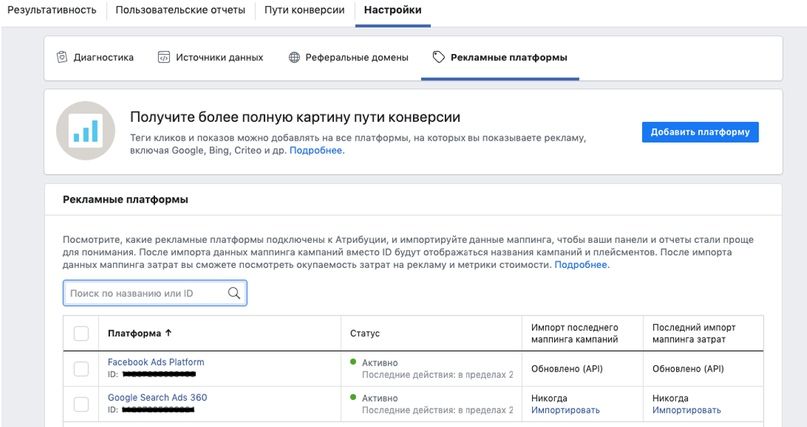
Task: Click the search magnifier icon
Action: [x=234, y=293]
